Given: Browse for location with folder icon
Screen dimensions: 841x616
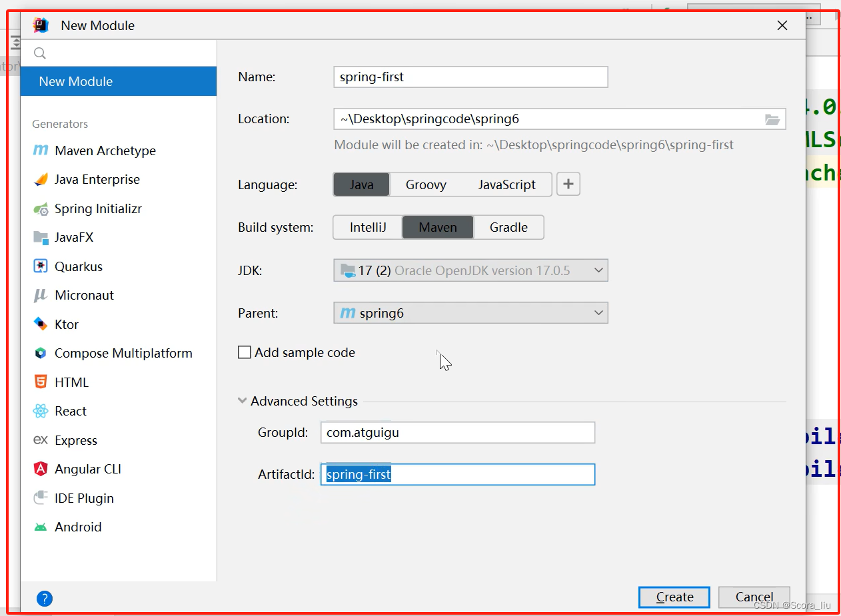Looking at the screenshot, I should (772, 119).
